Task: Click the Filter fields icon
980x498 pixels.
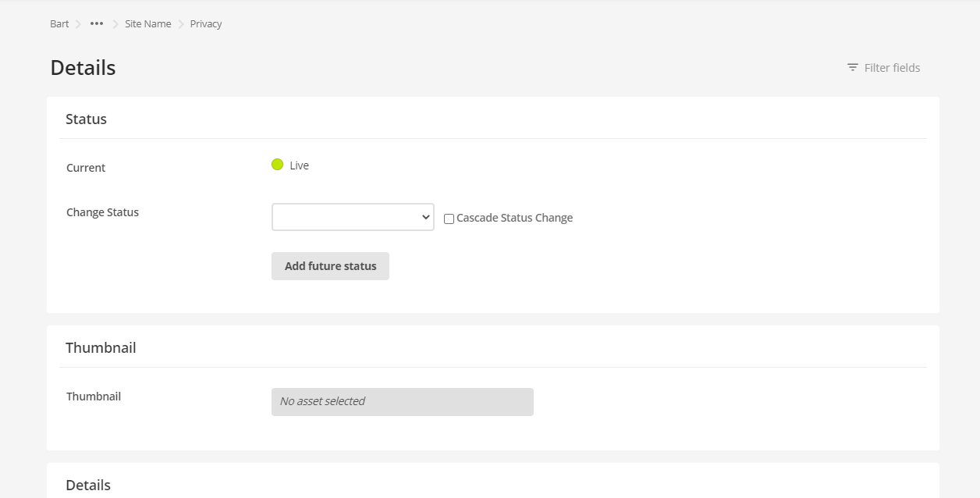Action: coord(853,68)
